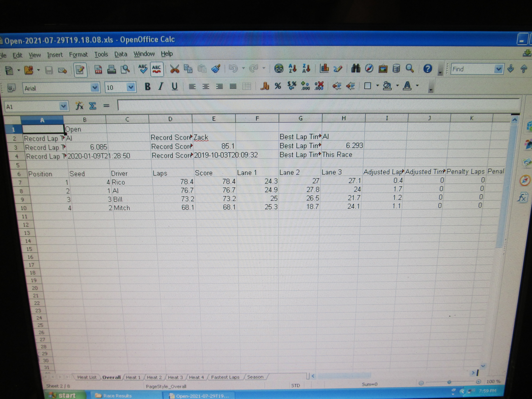Switch to Season sheet tab

pyautogui.click(x=255, y=377)
